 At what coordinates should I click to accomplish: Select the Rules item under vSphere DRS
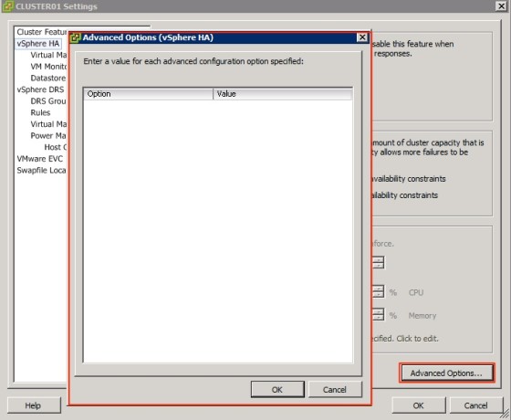40,112
